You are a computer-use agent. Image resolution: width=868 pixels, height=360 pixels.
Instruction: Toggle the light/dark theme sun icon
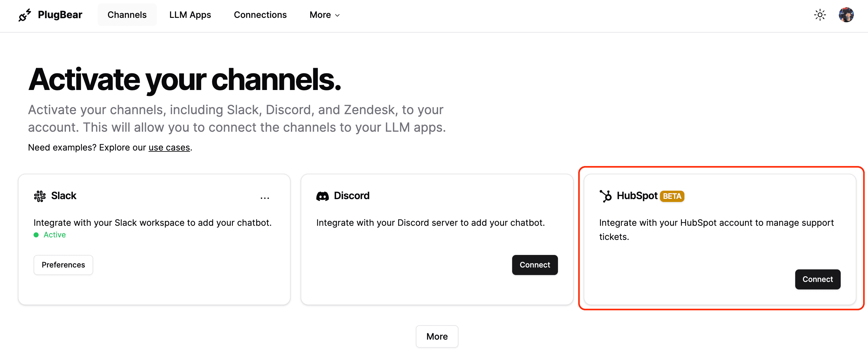(819, 15)
